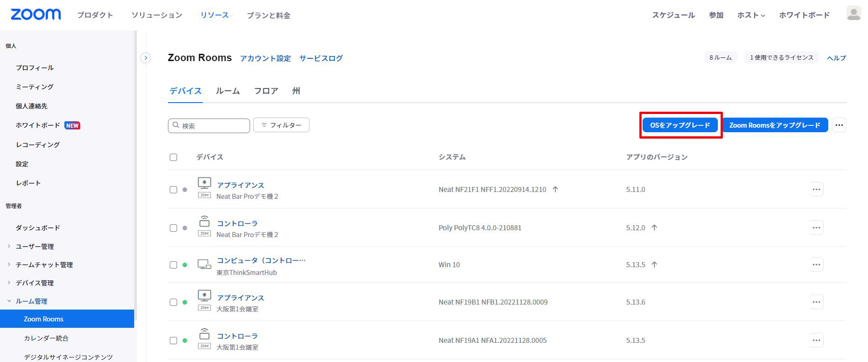Viewport: 868px width, 362px height.
Task: Expand ユーザー管理 in the sidebar
Action: (x=9, y=246)
